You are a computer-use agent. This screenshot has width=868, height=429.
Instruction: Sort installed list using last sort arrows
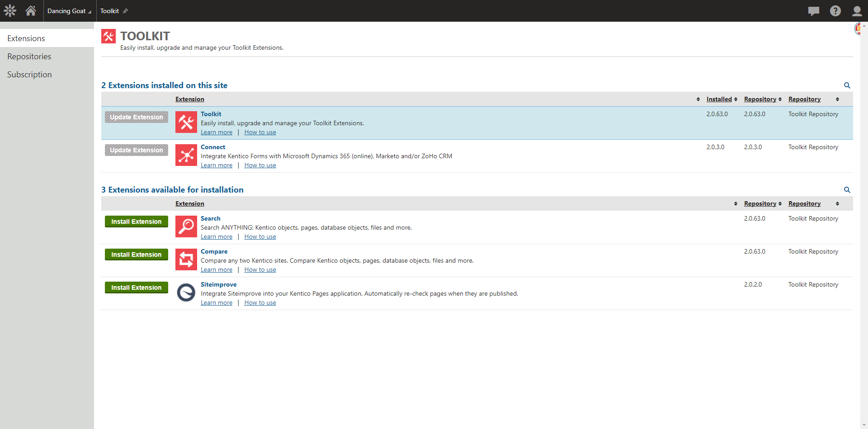click(x=837, y=99)
